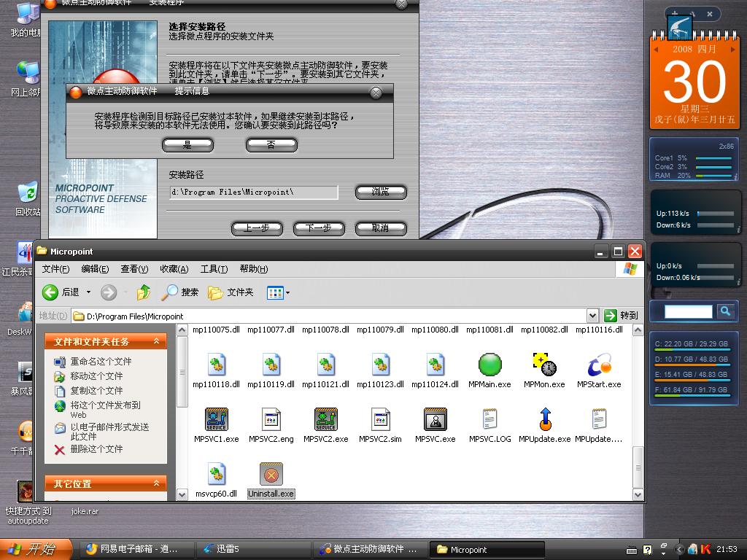Open the 帮助(H) menu

(x=253, y=269)
